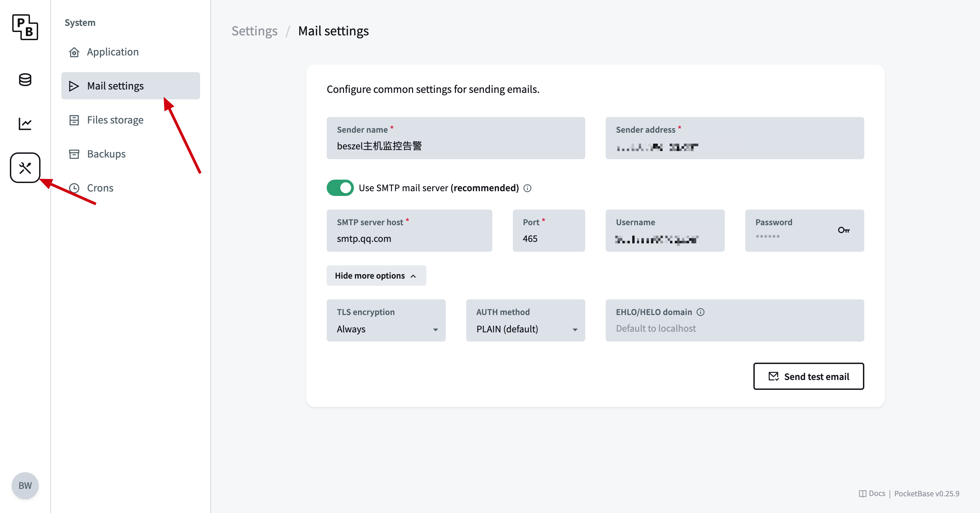Navigate to the Crons section
The image size is (980, 513).
pyautogui.click(x=100, y=188)
